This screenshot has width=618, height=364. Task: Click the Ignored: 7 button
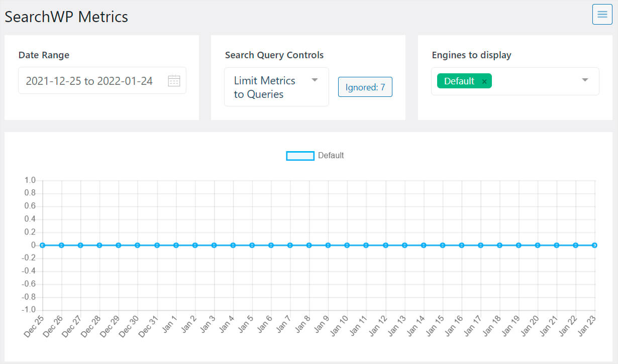365,86
